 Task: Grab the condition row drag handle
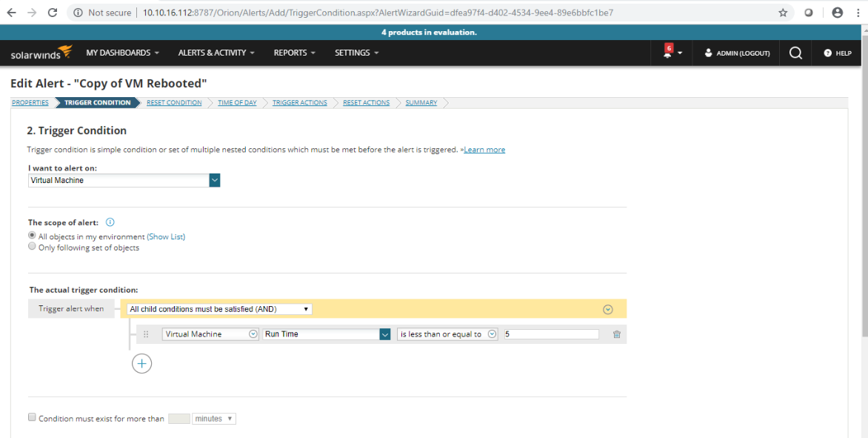point(146,334)
